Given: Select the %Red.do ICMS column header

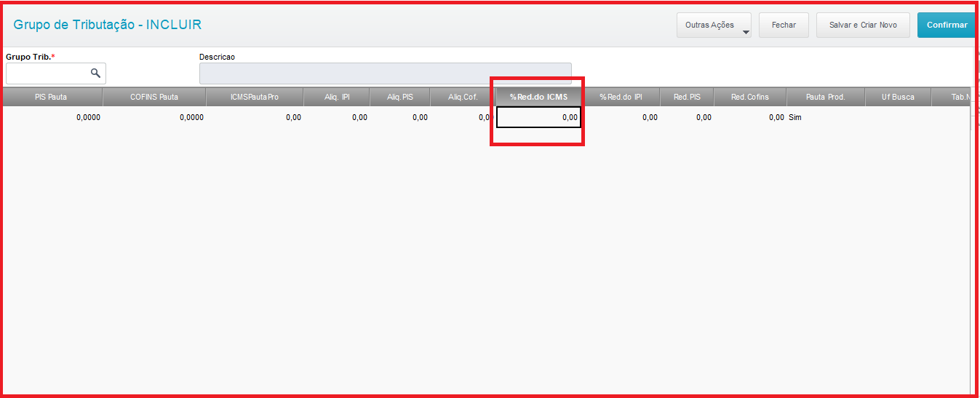Looking at the screenshot, I should pyautogui.click(x=539, y=97).
